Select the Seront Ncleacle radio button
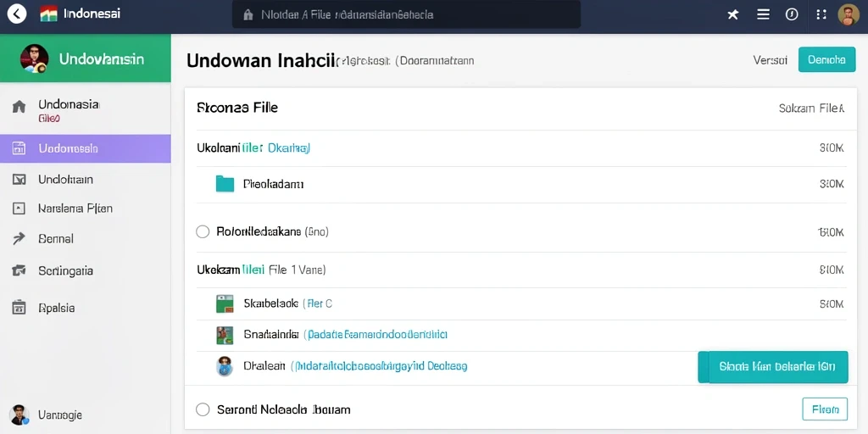 [x=203, y=409]
